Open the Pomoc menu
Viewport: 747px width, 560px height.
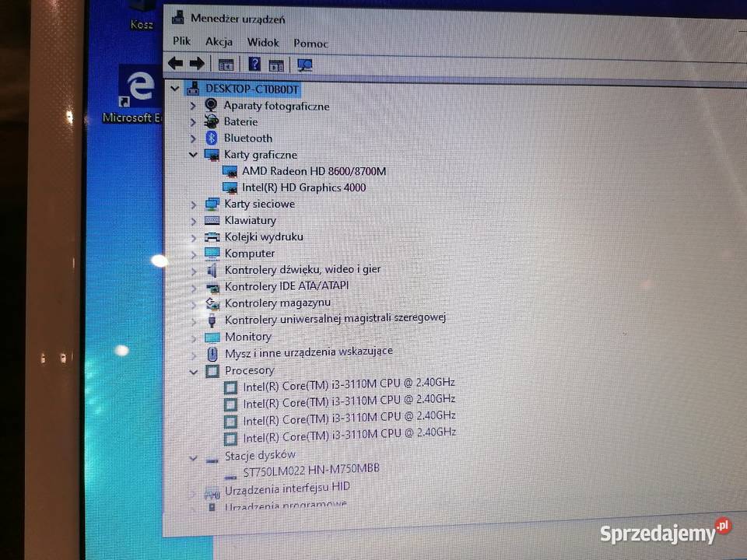(x=310, y=44)
